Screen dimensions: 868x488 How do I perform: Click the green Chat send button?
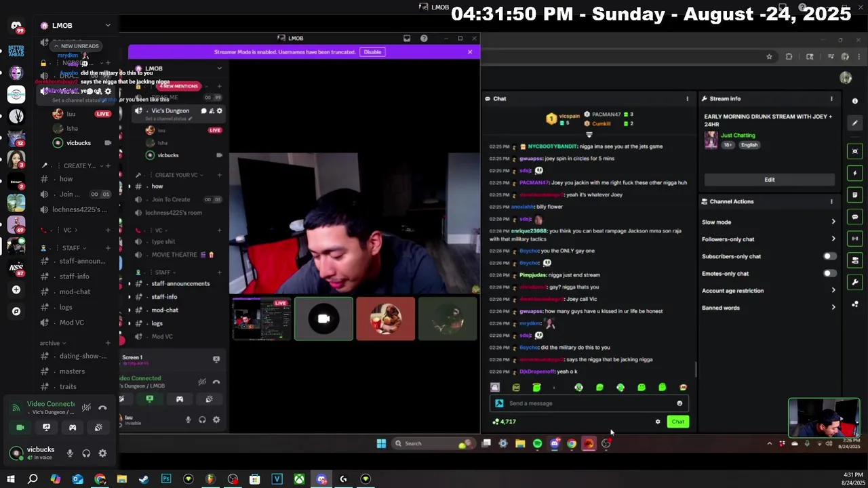coord(678,422)
